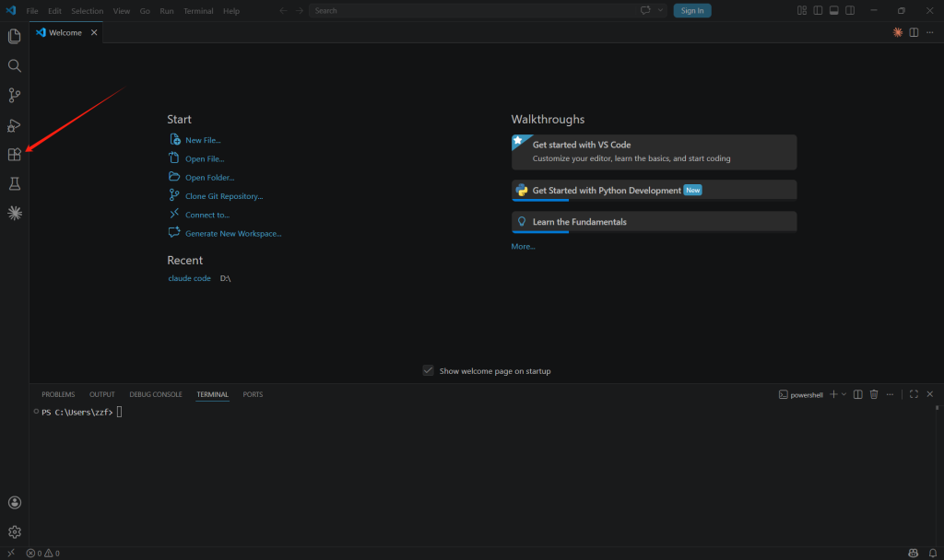Open the Manage gear icon
The image size is (944, 560).
click(14, 531)
